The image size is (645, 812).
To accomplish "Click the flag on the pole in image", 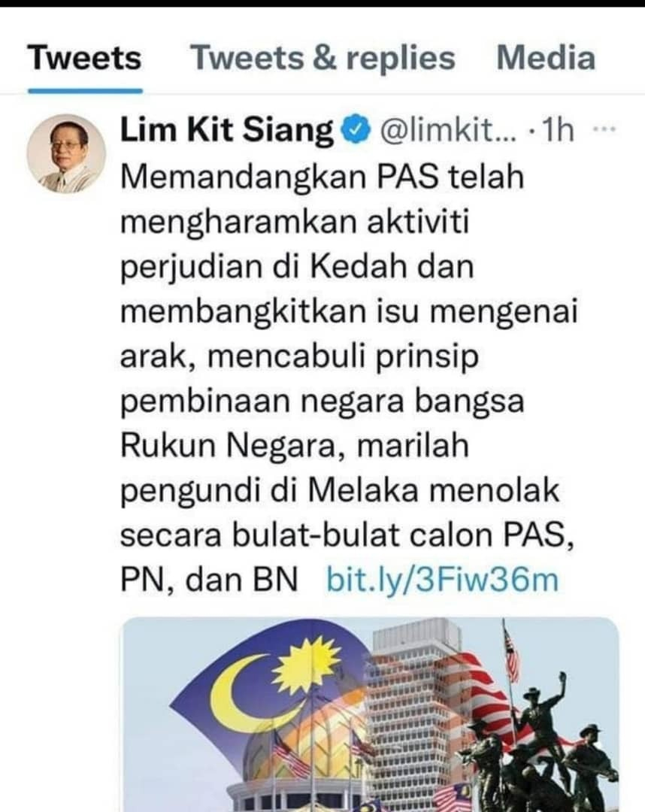I will pyautogui.click(x=511, y=654).
